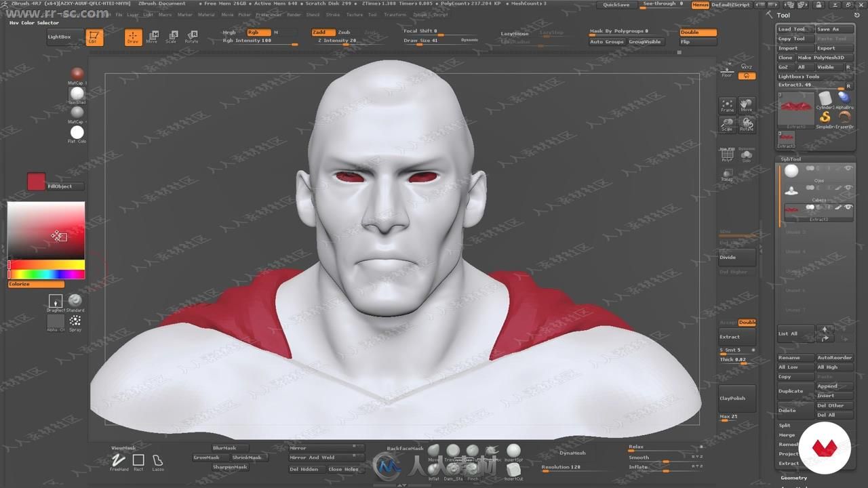The image size is (868, 488).
Task: Expand the Extract subtool section
Action: 789,464
